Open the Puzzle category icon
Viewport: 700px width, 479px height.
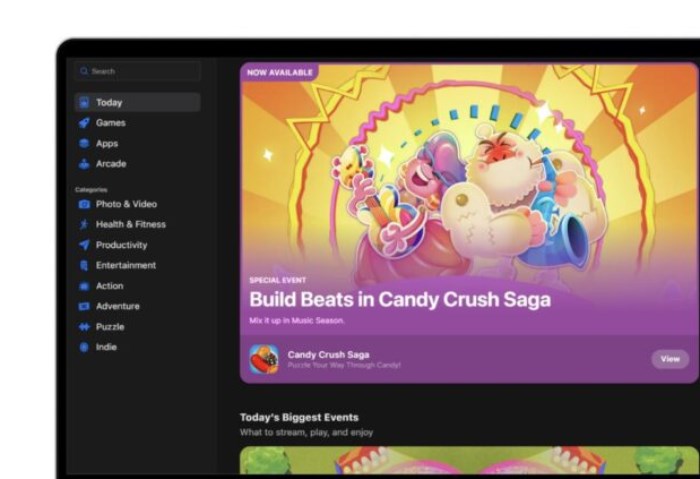(x=84, y=327)
